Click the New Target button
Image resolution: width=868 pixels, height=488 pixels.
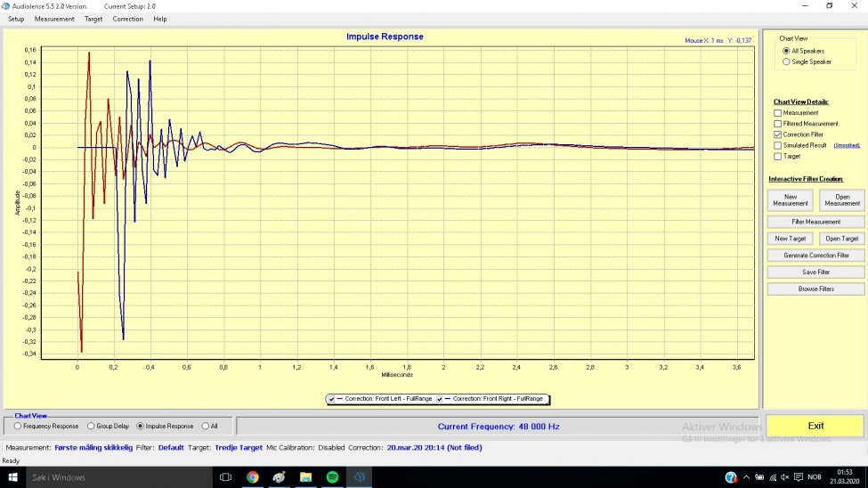[790, 239]
